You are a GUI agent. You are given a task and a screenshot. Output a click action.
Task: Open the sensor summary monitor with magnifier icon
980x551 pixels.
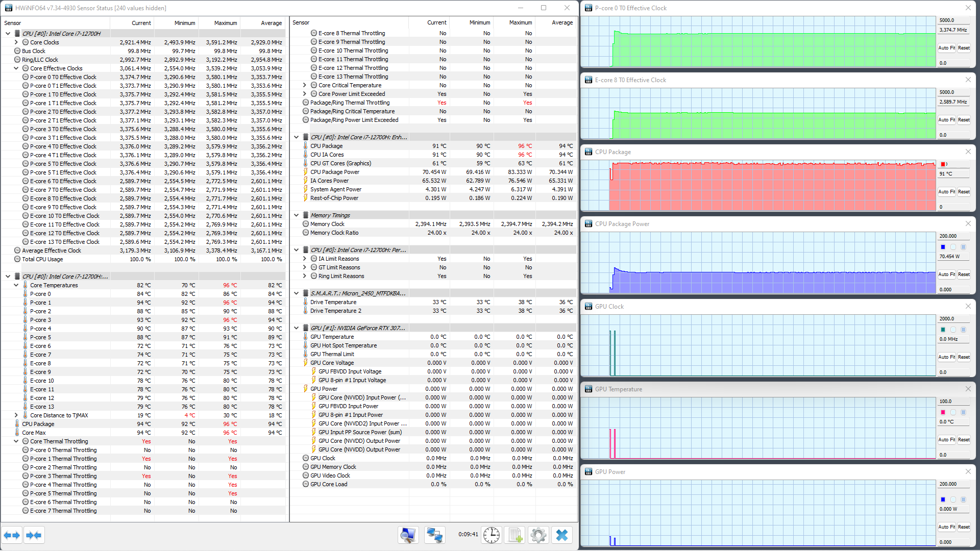point(408,535)
